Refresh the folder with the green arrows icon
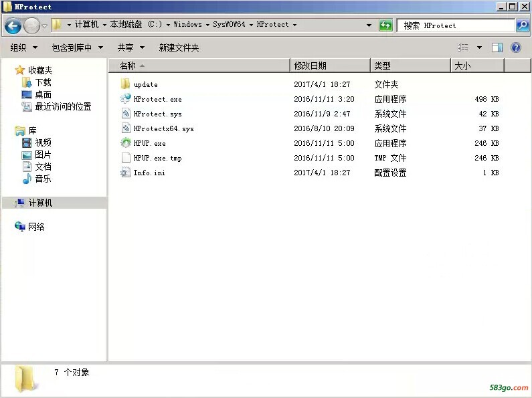532x398 pixels. tap(385, 25)
